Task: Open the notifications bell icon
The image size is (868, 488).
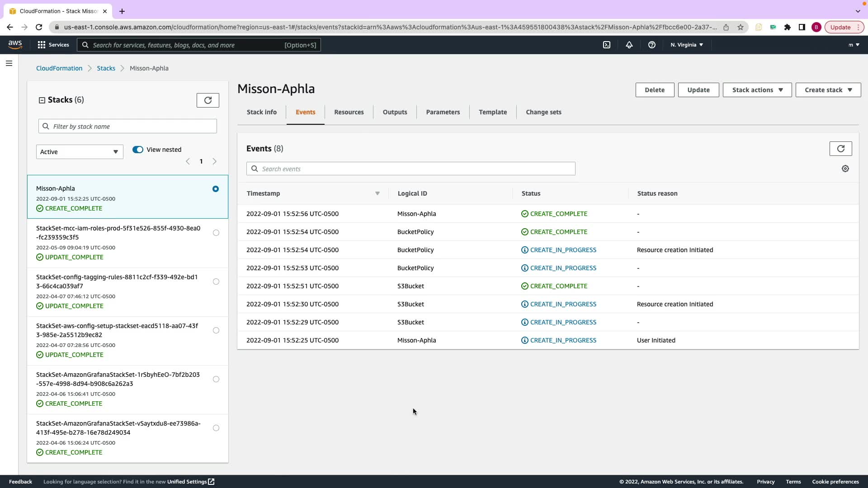Action: point(629,45)
